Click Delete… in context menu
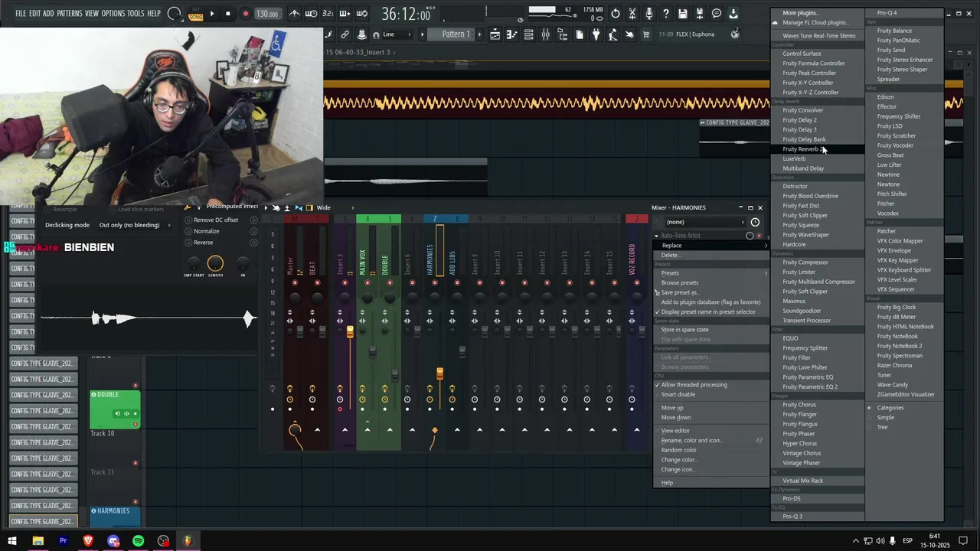 tap(711, 255)
